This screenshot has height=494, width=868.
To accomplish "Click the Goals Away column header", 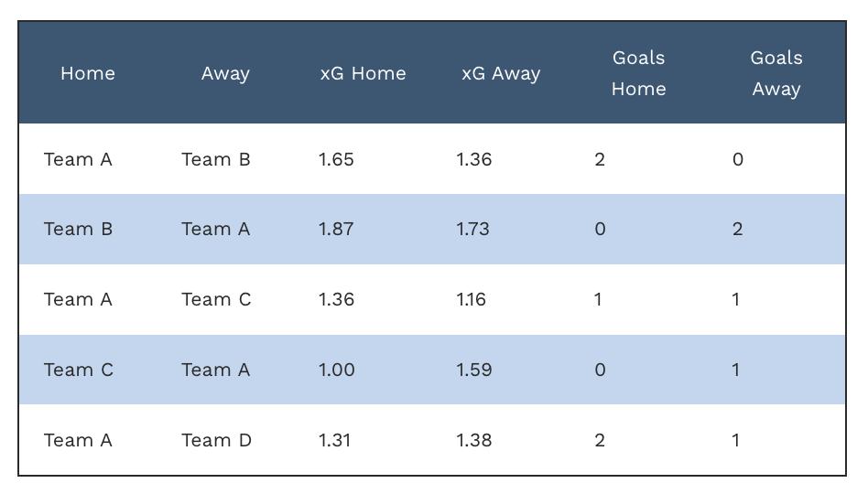I will pyautogui.click(x=776, y=73).
